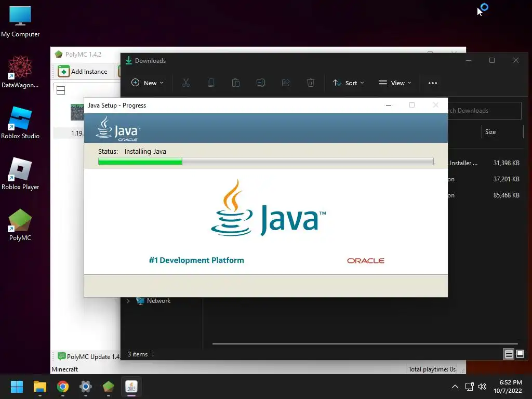Viewport: 532px width, 399px height.
Task: Switch to PolyMC from the taskbar
Action: 108,387
